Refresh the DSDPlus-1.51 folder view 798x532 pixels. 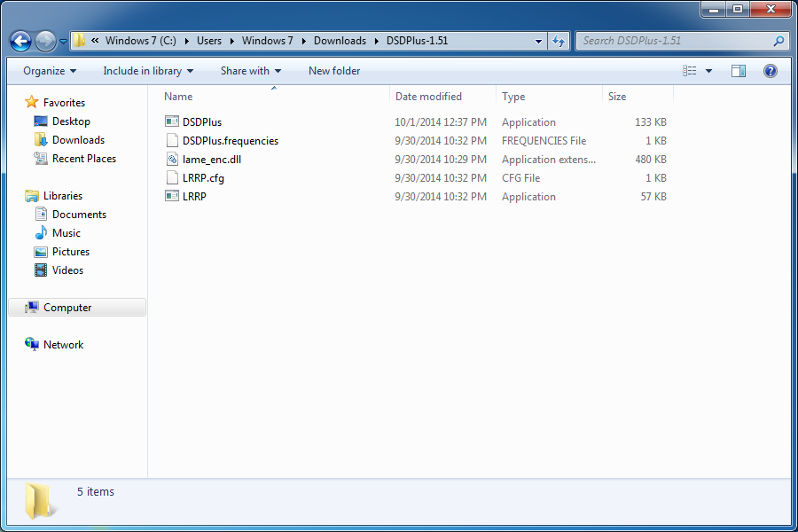tap(559, 42)
